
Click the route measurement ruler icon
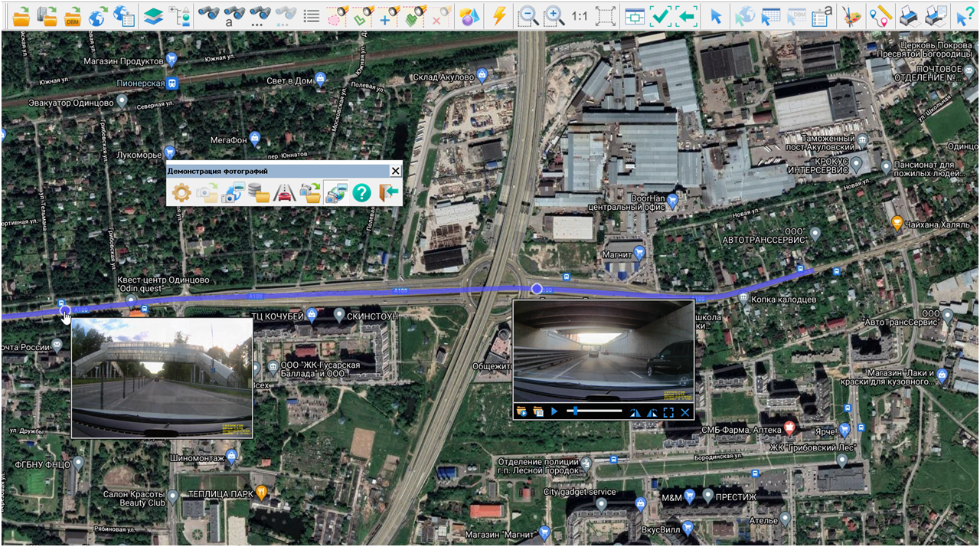pos(880,15)
